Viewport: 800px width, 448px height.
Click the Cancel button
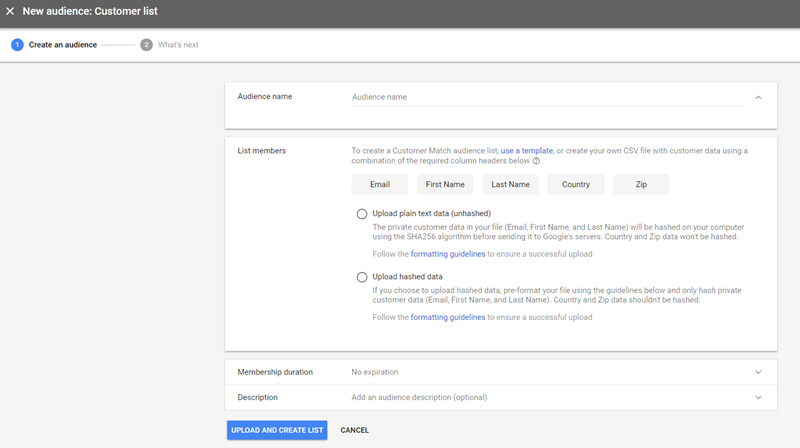point(354,430)
